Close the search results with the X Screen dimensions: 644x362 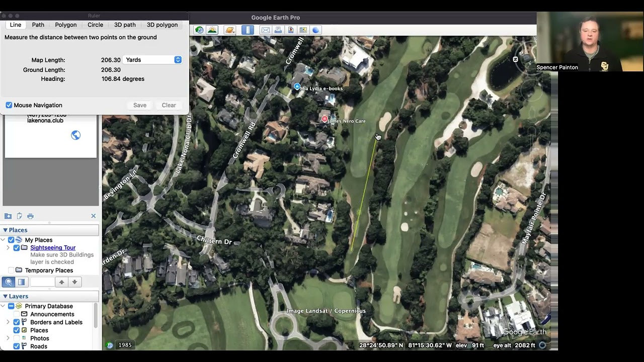tap(93, 216)
